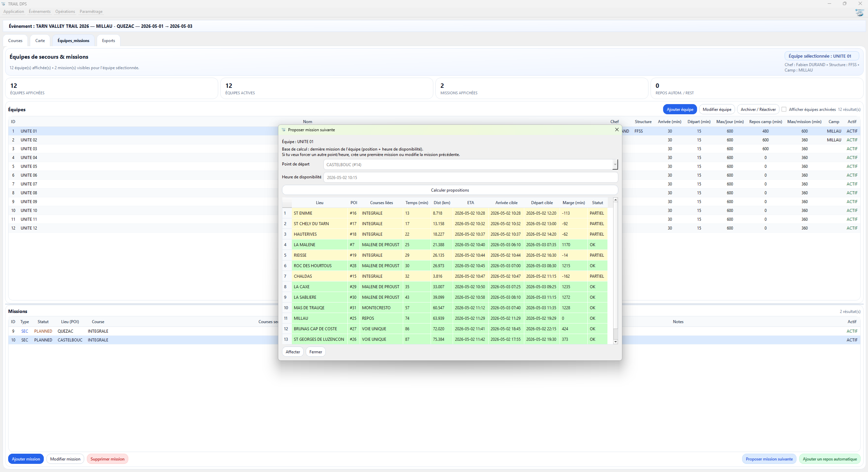Click the Proposer mission suivante dialog icon
This screenshot has height=472, width=868.
coord(284,130)
